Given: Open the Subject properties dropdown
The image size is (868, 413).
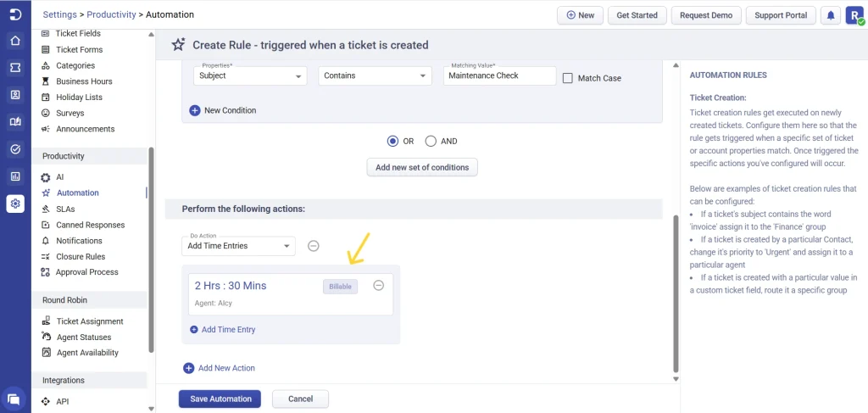Looking at the screenshot, I should [250, 76].
